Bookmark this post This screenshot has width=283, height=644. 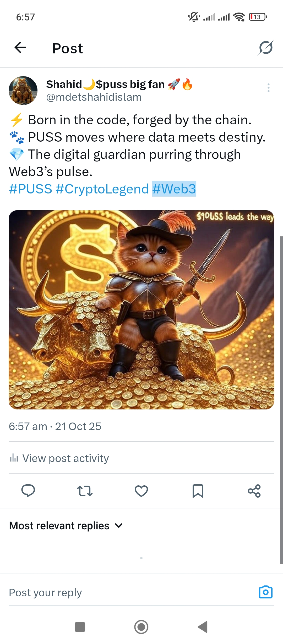(198, 491)
